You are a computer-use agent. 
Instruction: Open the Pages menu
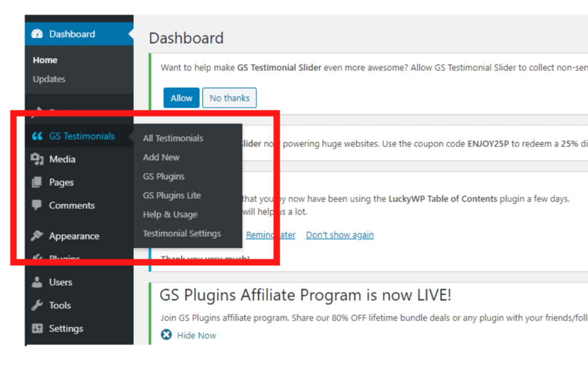pos(79,182)
